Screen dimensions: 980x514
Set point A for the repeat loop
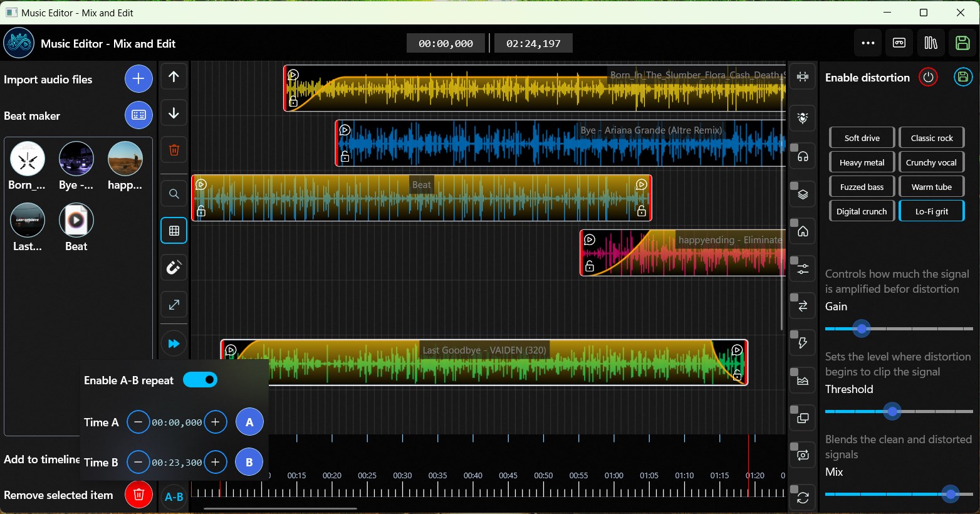click(249, 422)
